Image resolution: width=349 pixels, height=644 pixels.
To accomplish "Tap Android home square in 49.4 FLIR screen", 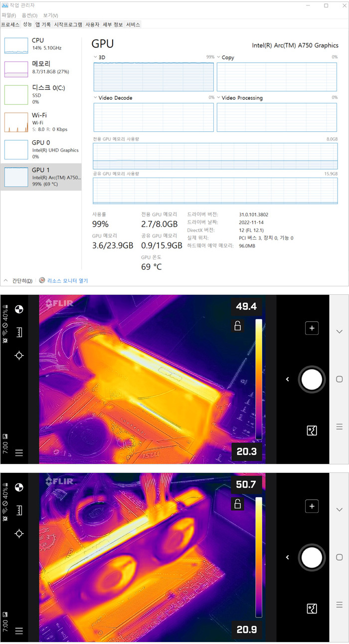I will point(340,380).
